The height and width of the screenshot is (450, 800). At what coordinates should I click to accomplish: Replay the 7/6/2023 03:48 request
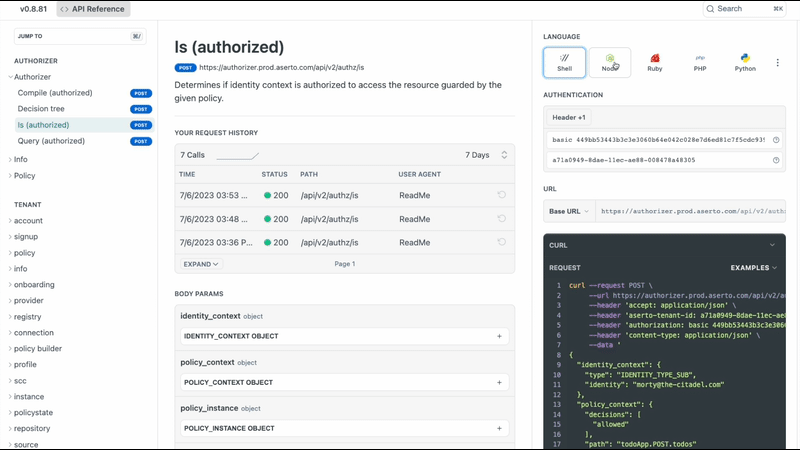(x=502, y=218)
